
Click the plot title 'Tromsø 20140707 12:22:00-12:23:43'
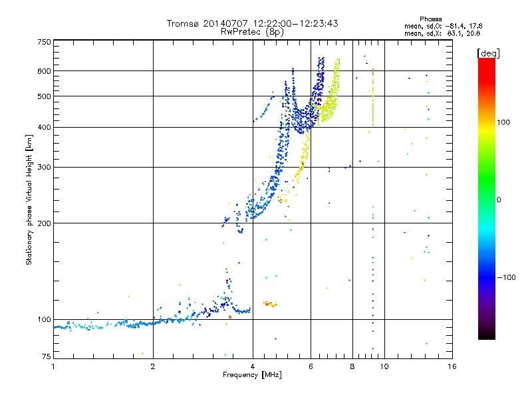252,23
